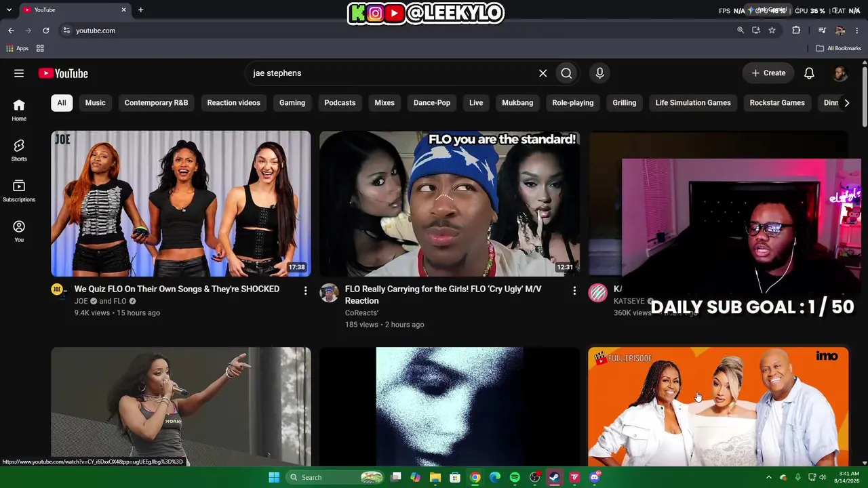868x488 pixels.
Task: Reload the page with the refresh icon
Action: 45,30
